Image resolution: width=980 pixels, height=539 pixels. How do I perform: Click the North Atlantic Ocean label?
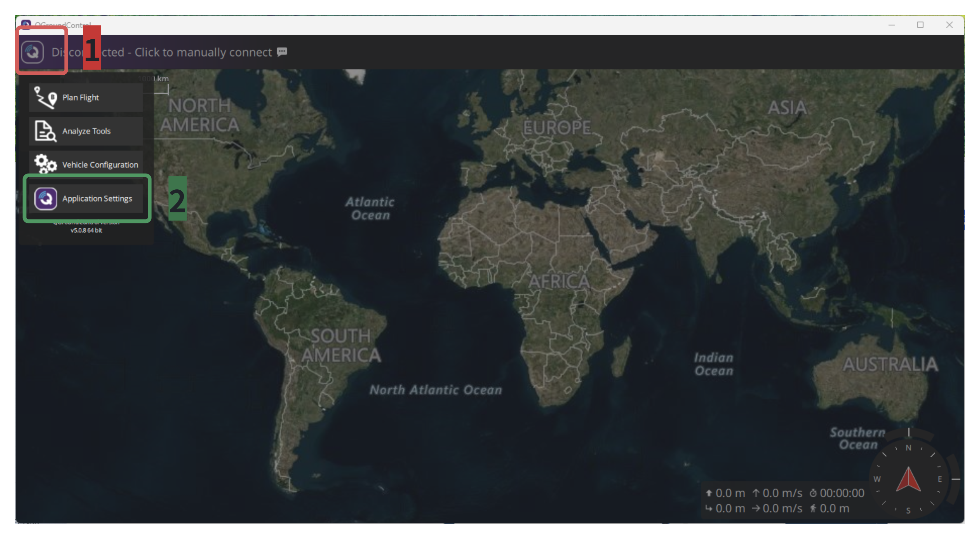436,390
